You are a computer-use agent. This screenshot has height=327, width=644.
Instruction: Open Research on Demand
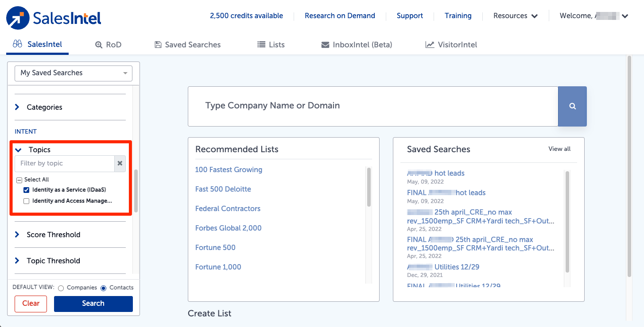pos(340,16)
